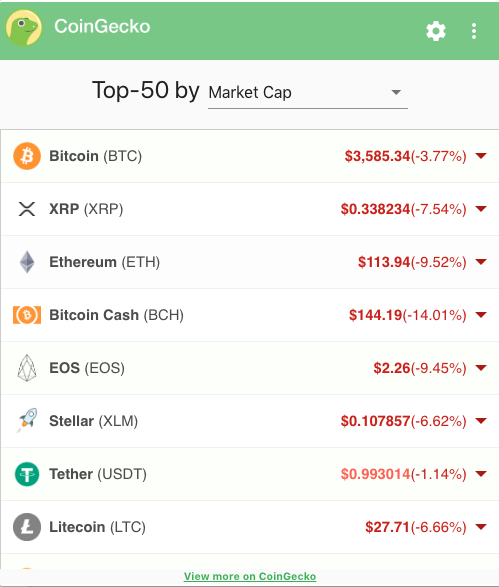The width and height of the screenshot is (499, 587).
Task: Click the EOS logo icon
Action: [27, 368]
